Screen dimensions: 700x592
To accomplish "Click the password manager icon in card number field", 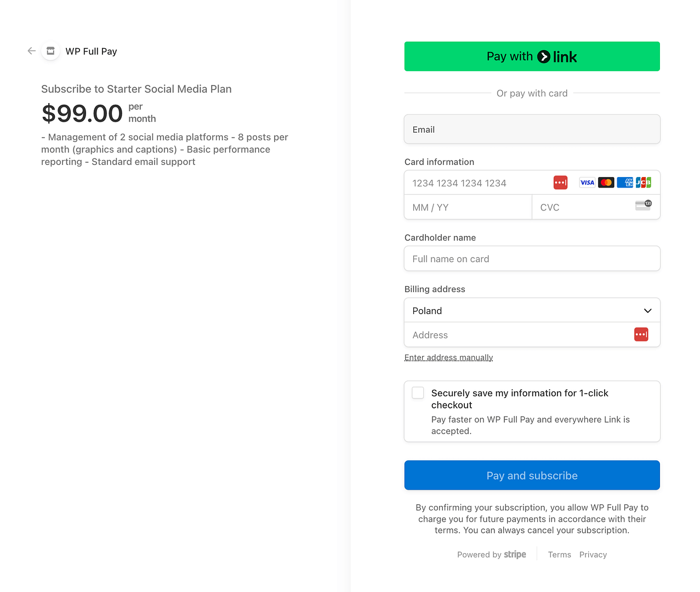I will tap(560, 183).
